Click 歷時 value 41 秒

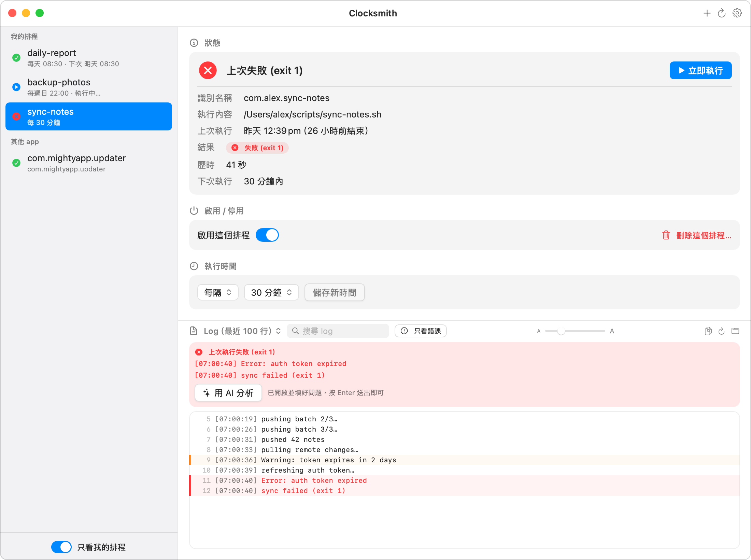click(x=236, y=165)
